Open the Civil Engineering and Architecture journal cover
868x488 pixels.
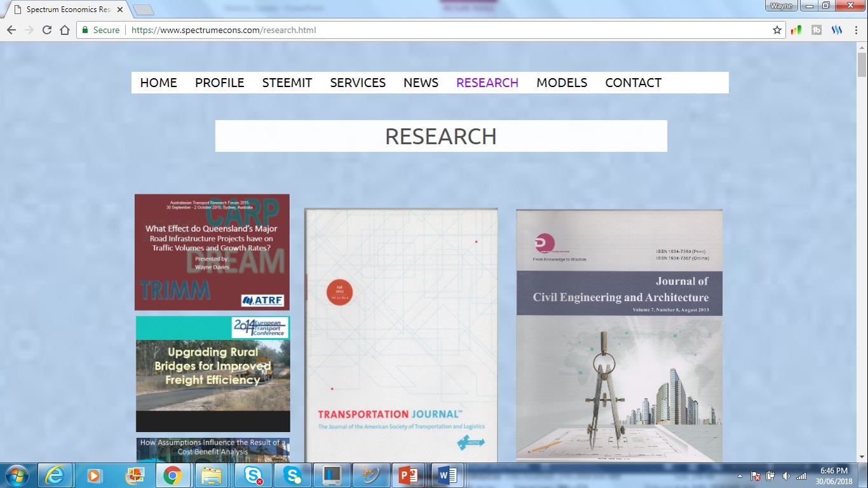click(620, 336)
